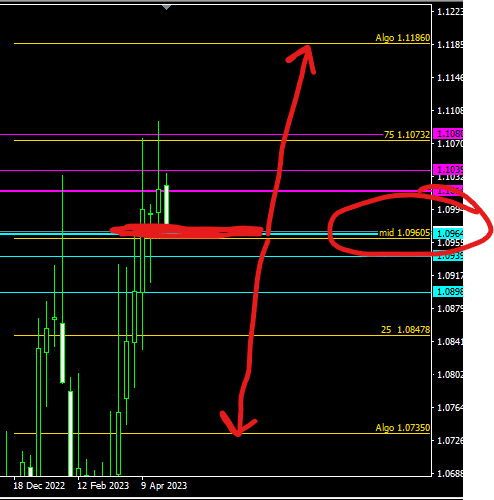Screen dimensions: 494x500
Task: Click the 1.0879 price scale value
Action: 450,308
